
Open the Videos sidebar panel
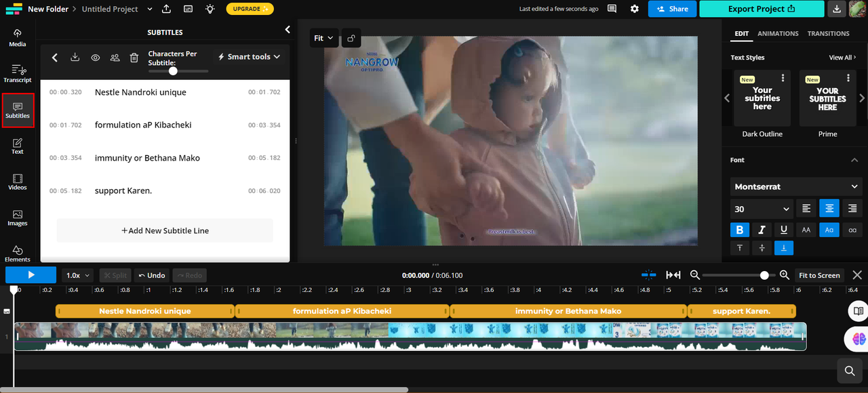[18, 182]
